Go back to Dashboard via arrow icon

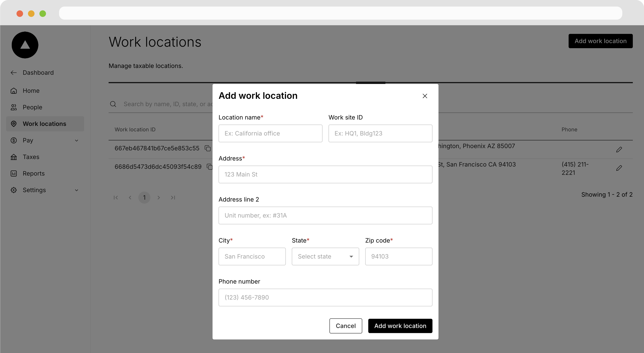14,73
